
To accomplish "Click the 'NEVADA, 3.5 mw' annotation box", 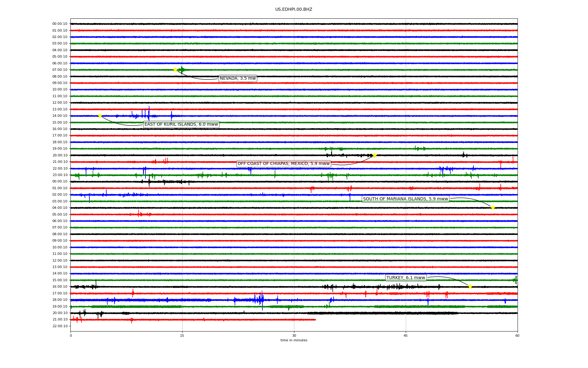I will point(238,79).
